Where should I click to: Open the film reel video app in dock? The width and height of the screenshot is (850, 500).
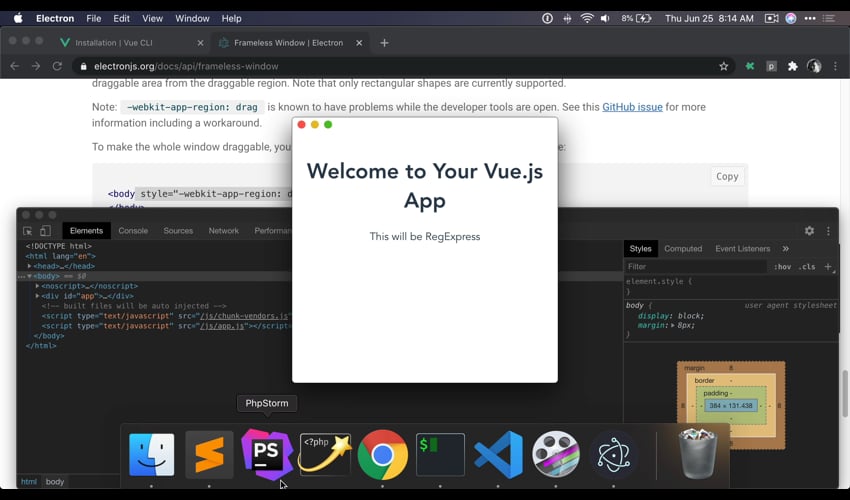point(556,454)
